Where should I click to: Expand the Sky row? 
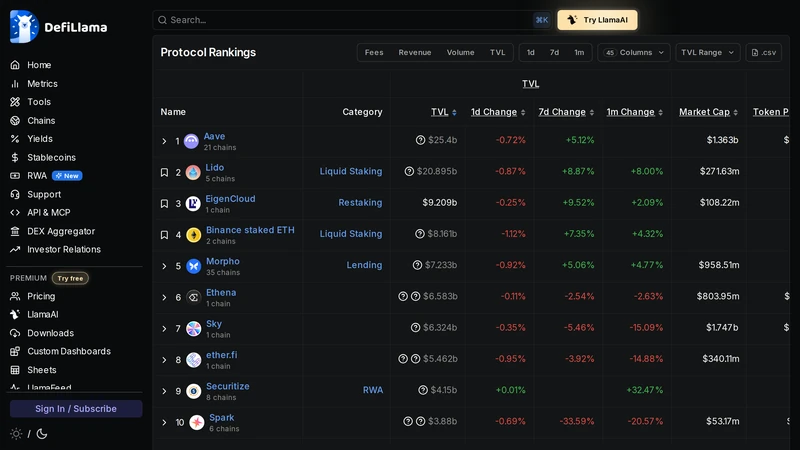click(164, 329)
